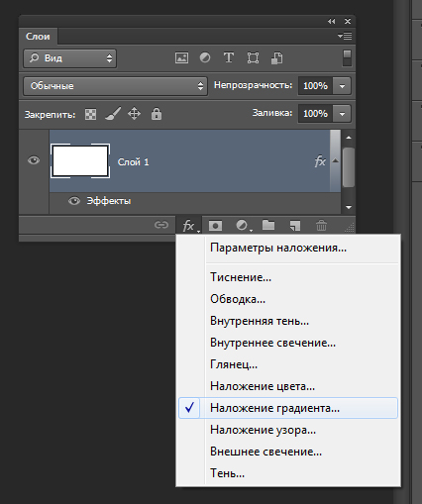Click the Непрозрачность 100% value field
Viewport: 422px width, 504px height.
coord(315,86)
